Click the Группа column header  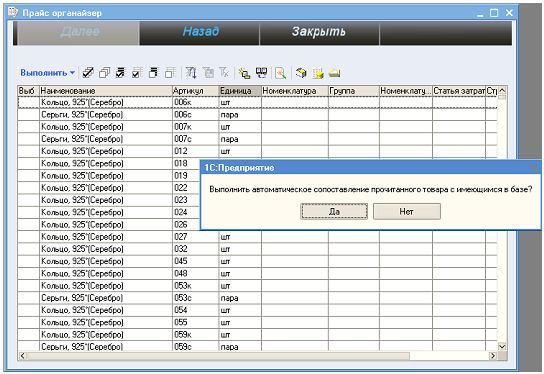coord(354,91)
